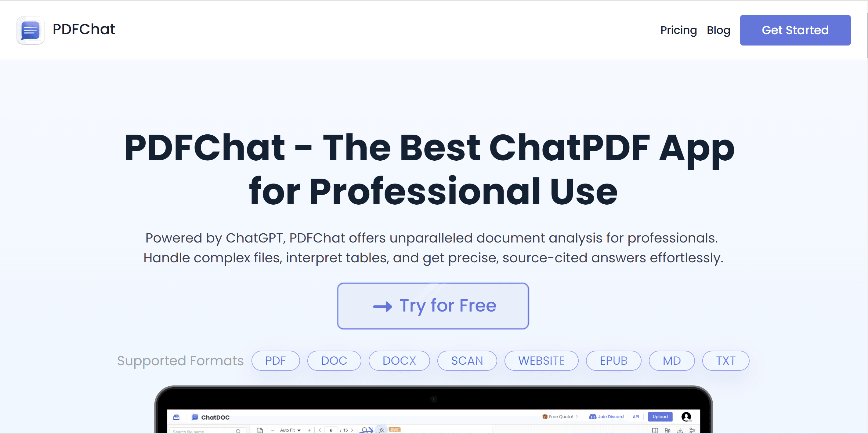Image resolution: width=868 pixels, height=434 pixels.
Task: Select the PDF format pill
Action: tap(276, 360)
